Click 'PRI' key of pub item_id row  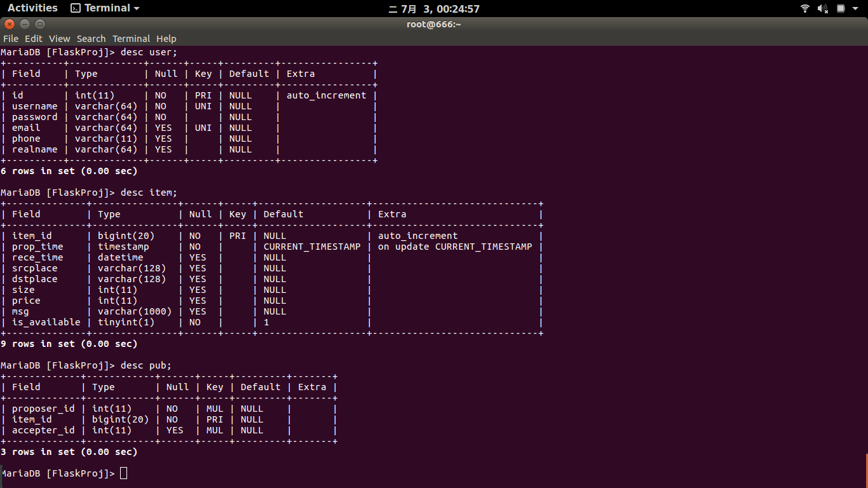[215, 419]
